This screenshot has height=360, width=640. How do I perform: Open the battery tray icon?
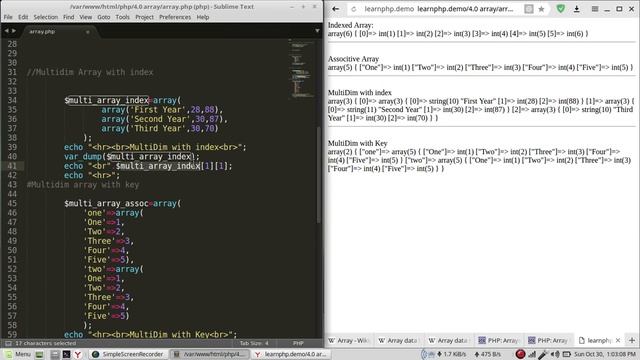click(567, 354)
